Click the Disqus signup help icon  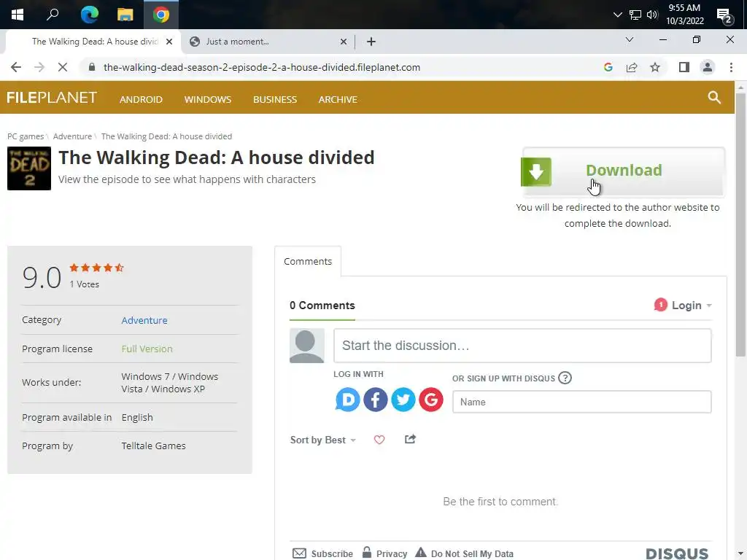[565, 378]
